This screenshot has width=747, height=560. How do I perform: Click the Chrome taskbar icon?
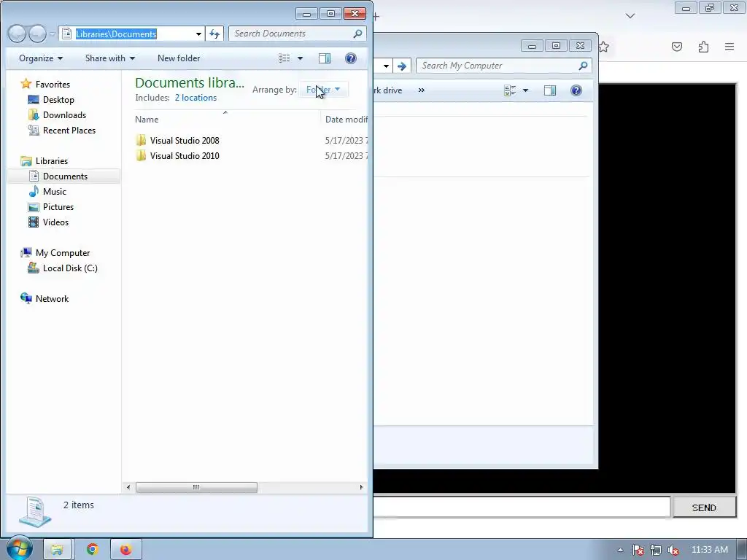(x=93, y=550)
